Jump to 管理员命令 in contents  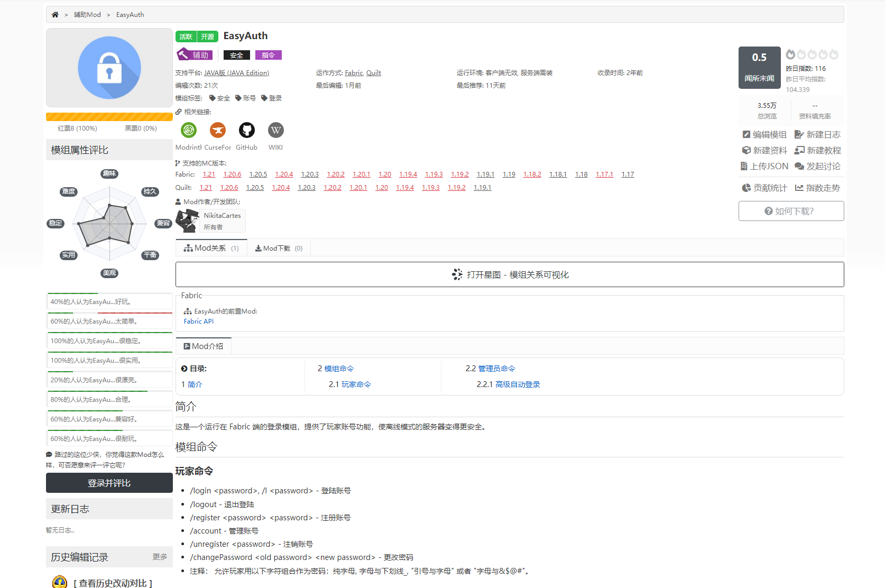point(497,369)
